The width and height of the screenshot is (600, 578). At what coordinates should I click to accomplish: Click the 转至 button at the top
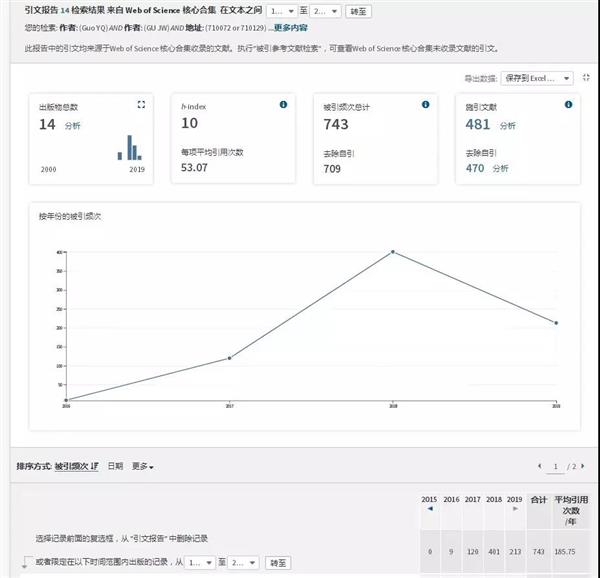[357, 11]
